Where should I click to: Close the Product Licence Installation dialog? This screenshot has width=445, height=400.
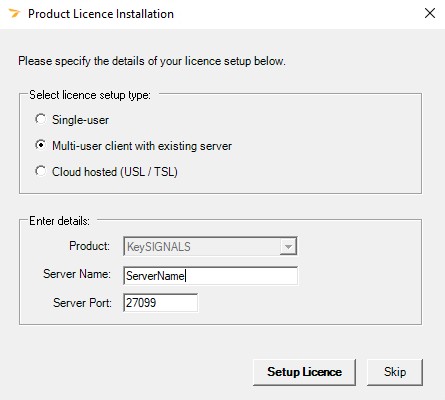click(430, 13)
